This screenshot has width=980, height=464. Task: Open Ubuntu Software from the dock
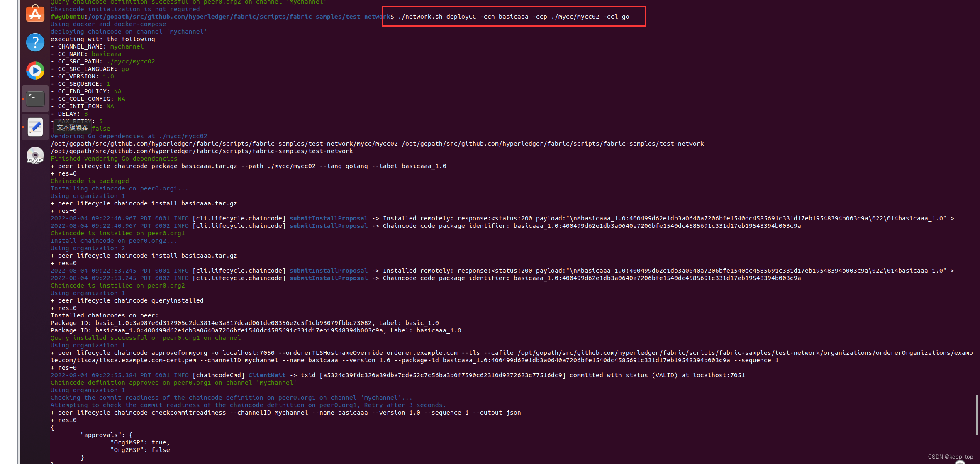pyautogui.click(x=35, y=13)
